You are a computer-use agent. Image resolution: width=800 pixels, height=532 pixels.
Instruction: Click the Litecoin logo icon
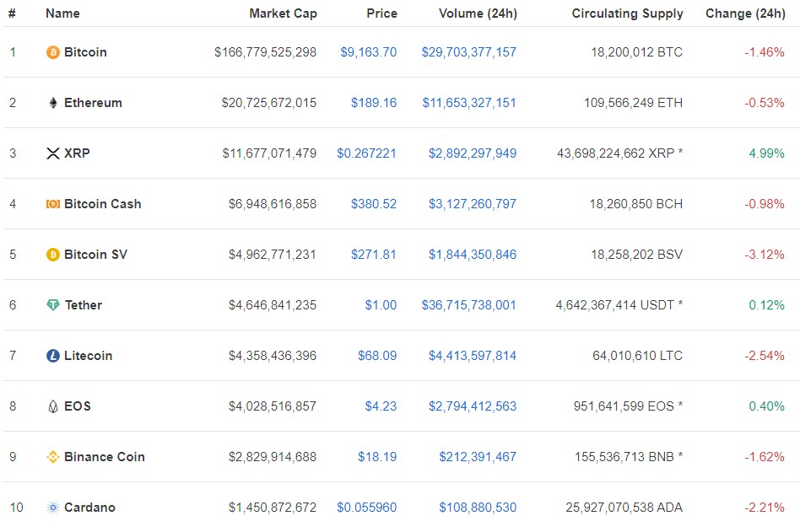(53, 356)
